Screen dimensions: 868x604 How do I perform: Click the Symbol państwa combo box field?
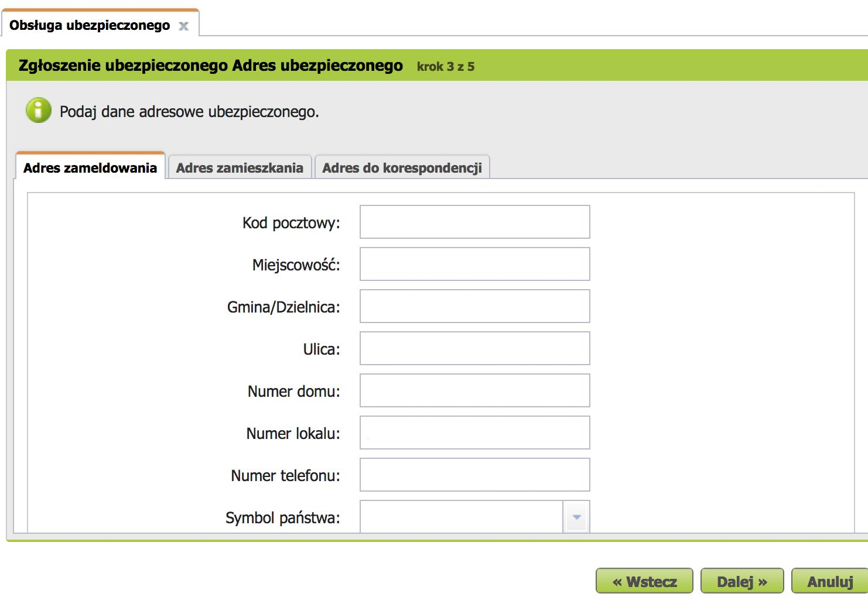click(x=462, y=517)
